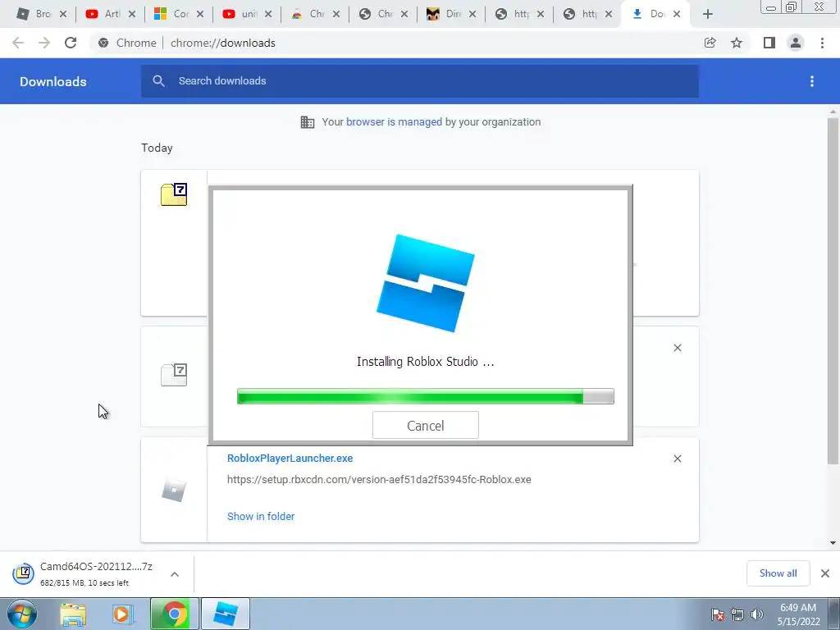This screenshot has width=840, height=630.
Task: Remove RobloxPlayerLauncher.exe from downloads list
Action: pos(677,459)
